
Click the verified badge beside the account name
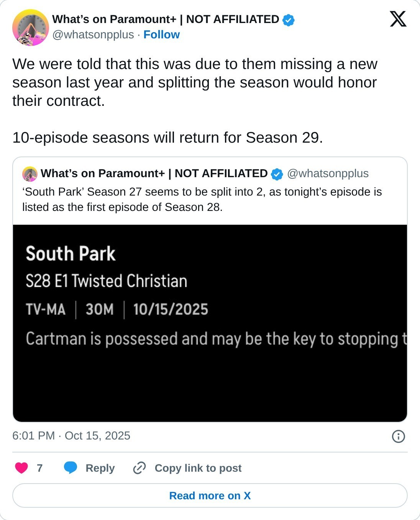[288, 20]
